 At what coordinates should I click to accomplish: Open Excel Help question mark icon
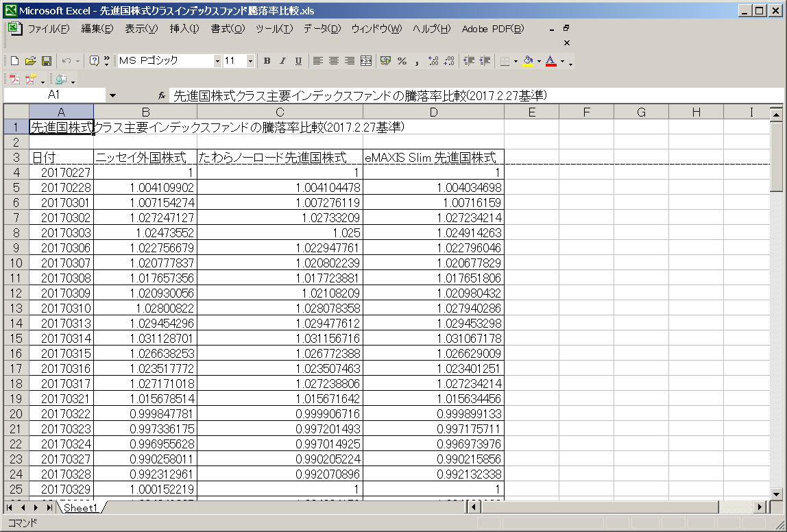(x=94, y=61)
